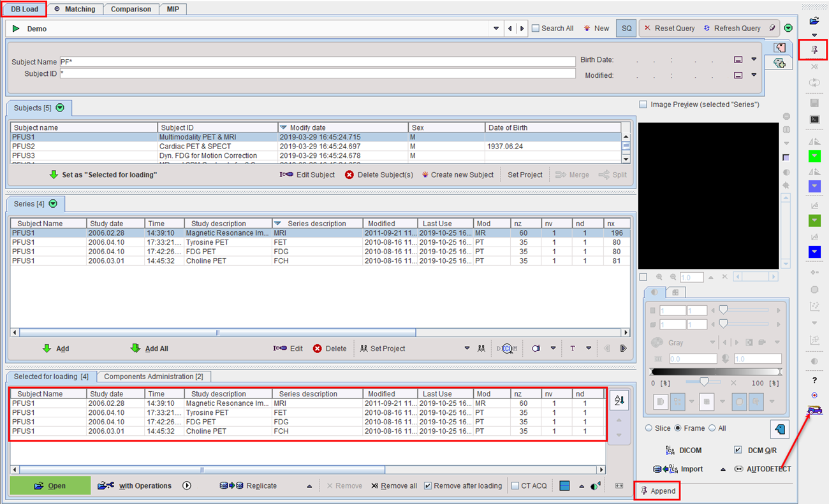Click the console terminal icon in right sidebar
Viewport: 829px width, 504px height.
click(x=814, y=119)
